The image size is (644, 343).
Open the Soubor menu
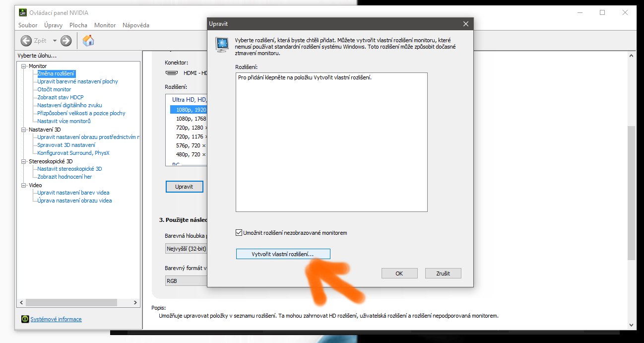(x=28, y=25)
